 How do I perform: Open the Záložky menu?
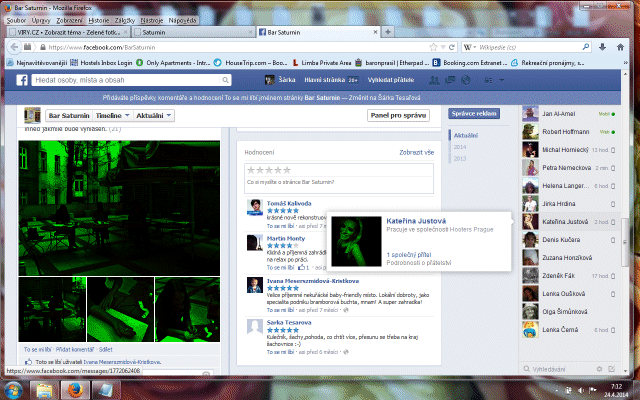tap(125, 20)
